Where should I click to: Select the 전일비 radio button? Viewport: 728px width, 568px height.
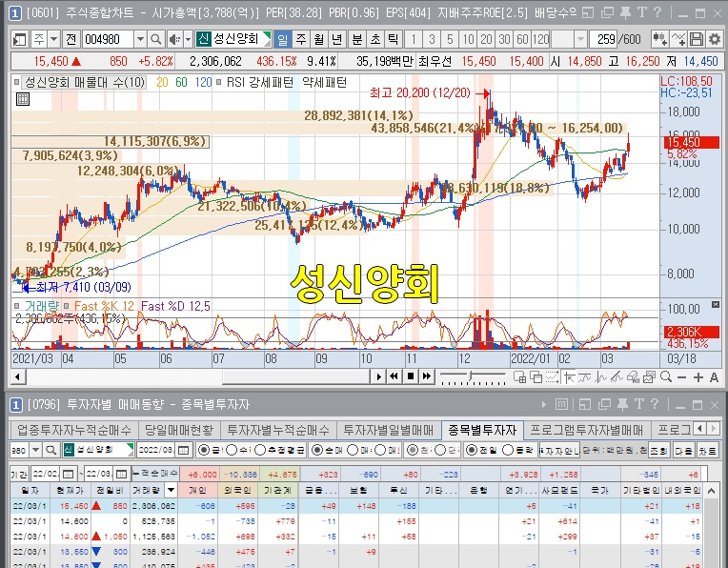tap(471, 450)
